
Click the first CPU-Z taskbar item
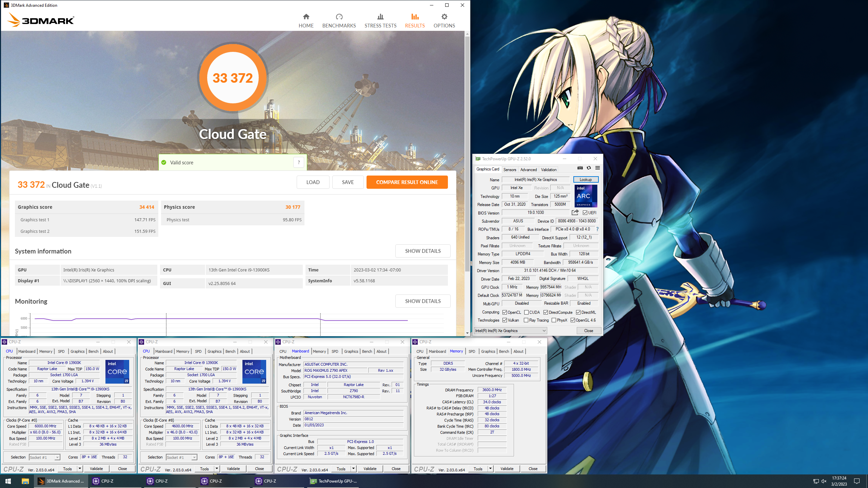click(x=115, y=481)
